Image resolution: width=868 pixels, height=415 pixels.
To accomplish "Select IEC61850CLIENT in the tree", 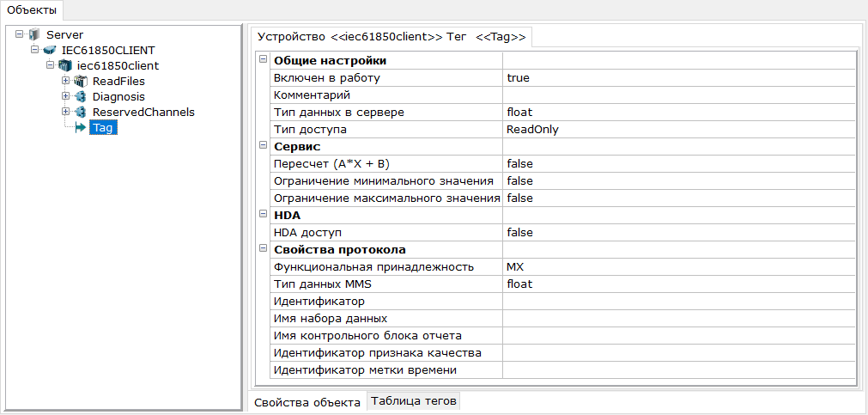I will click(x=108, y=51).
